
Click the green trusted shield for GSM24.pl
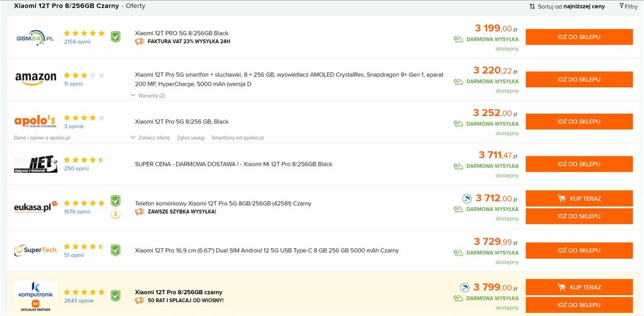116,37
